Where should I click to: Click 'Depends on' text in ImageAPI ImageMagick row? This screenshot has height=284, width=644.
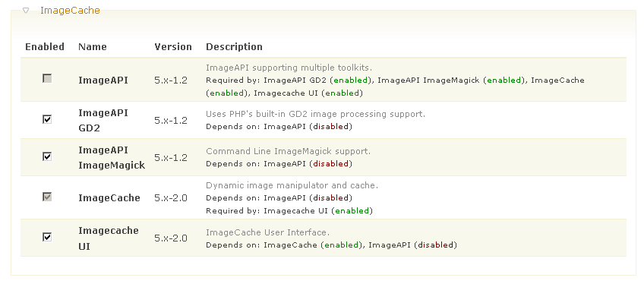(x=279, y=164)
